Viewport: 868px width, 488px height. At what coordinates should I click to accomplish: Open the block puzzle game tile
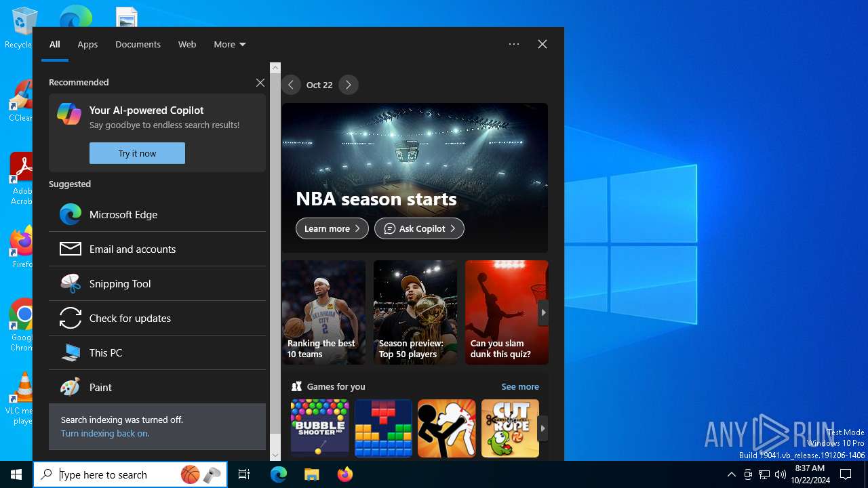[383, 428]
